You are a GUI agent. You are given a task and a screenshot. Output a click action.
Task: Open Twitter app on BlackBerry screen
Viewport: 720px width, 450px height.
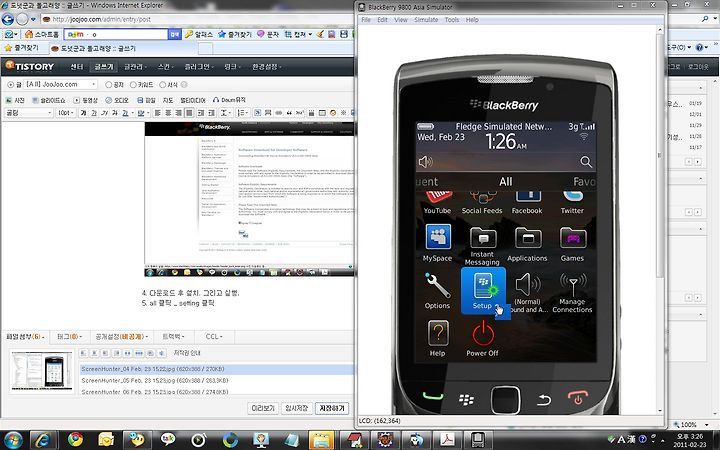[x=572, y=203]
